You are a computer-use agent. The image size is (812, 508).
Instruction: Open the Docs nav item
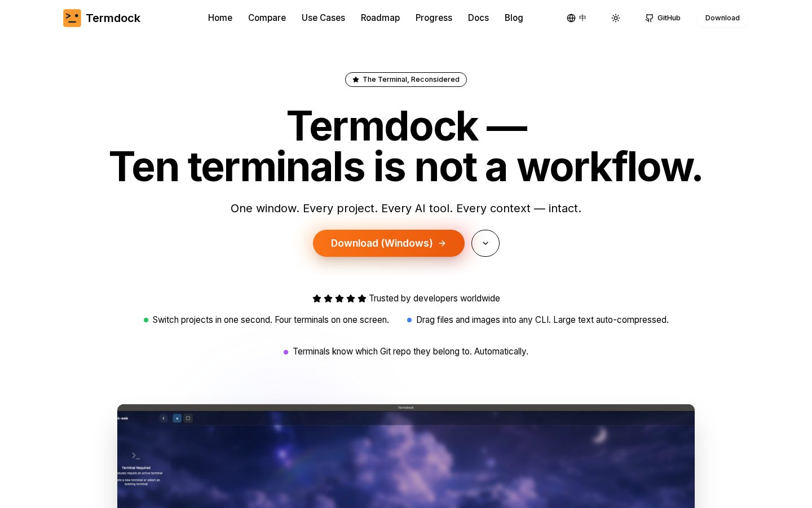[478, 18]
